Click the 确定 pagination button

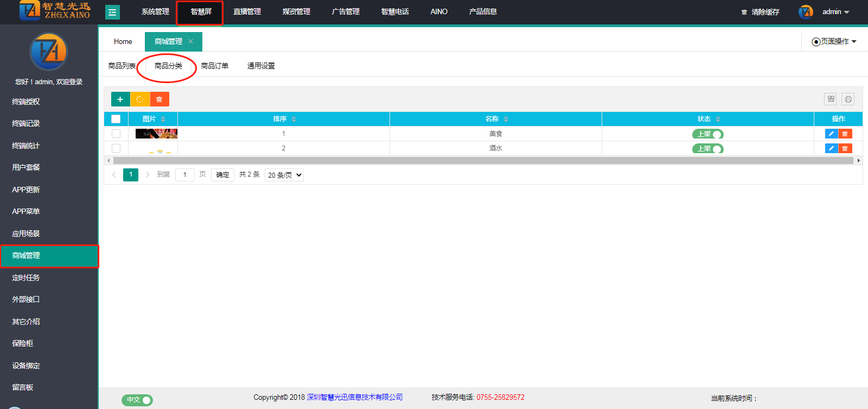tap(222, 175)
